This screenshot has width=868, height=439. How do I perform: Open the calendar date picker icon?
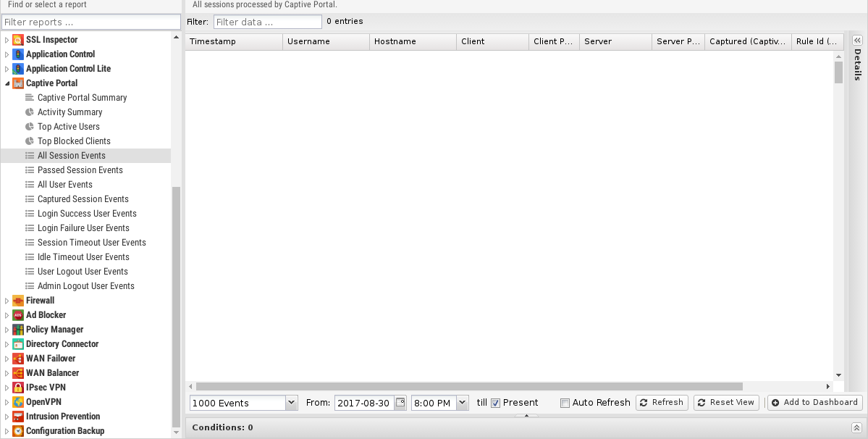pos(400,403)
